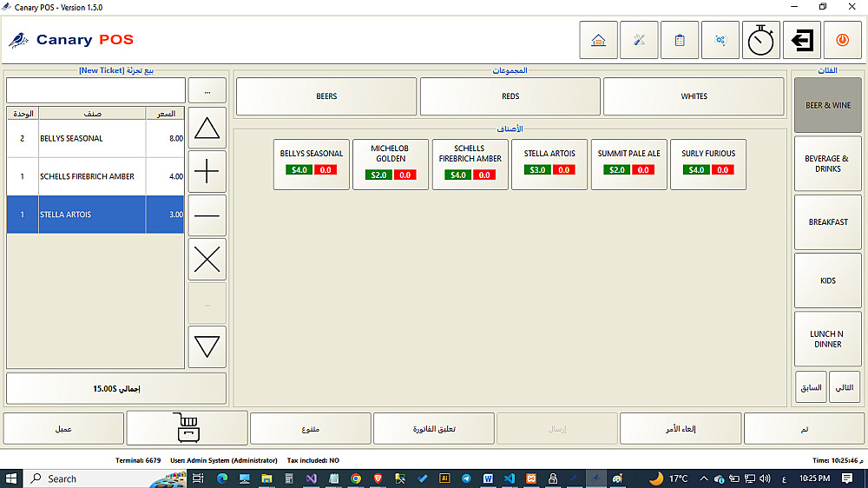
Task: Show hidden system tray icons chevron
Action: coord(704,478)
